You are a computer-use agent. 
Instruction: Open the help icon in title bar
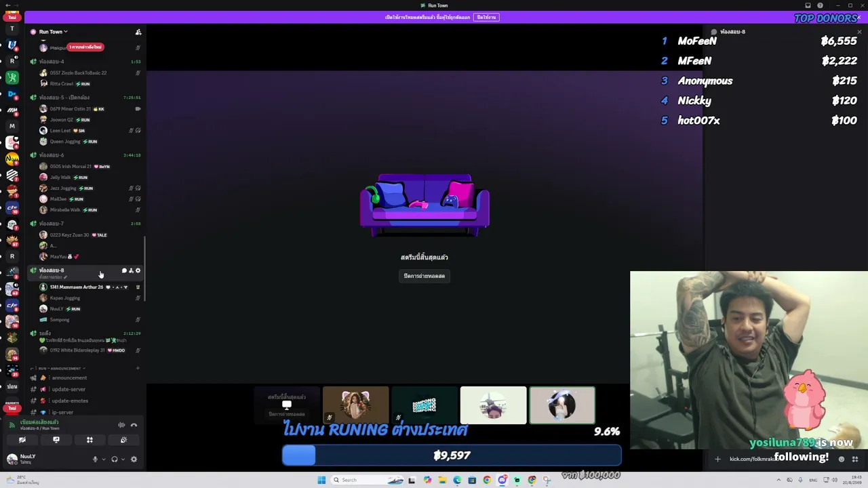click(820, 5)
